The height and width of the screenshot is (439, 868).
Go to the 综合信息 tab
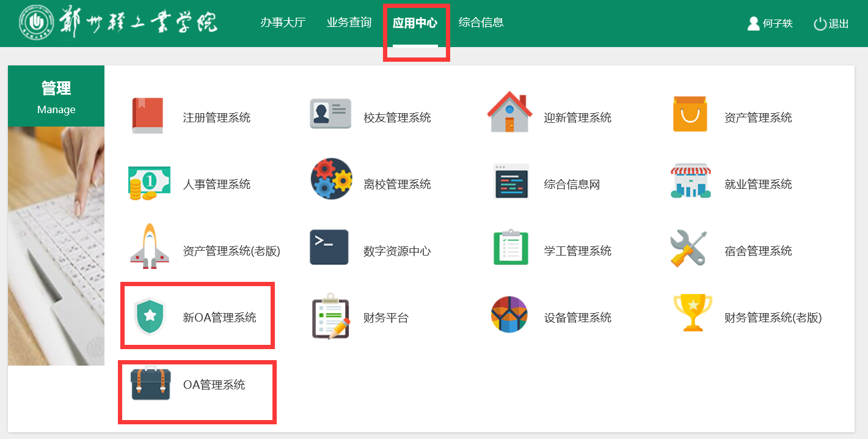click(481, 23)
